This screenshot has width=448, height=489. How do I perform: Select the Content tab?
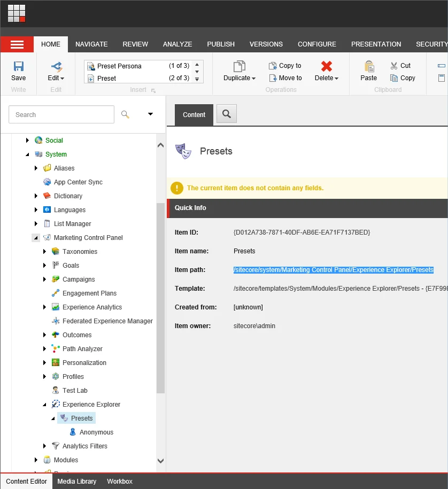click(194, 115)
